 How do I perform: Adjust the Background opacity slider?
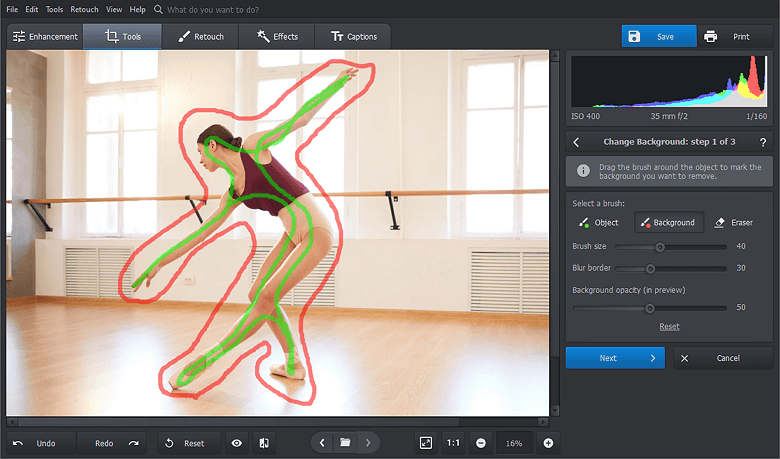(x=650, y=308)
